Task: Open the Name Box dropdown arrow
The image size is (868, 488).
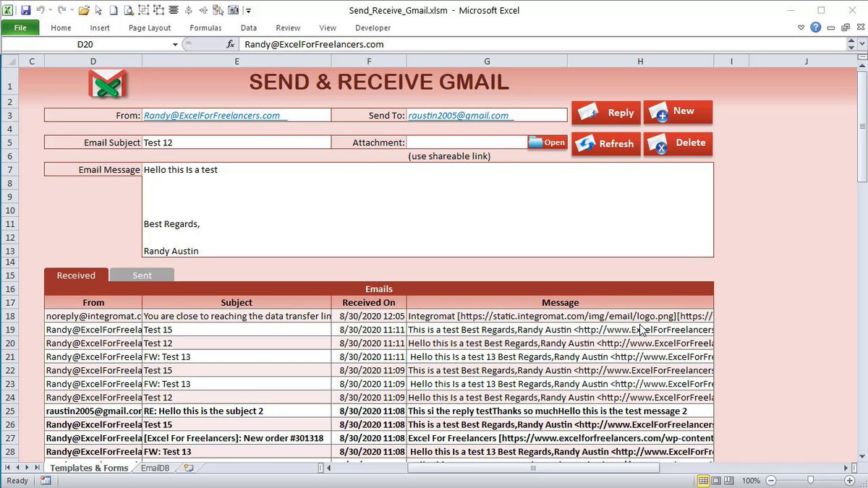Action: [175, 44]
